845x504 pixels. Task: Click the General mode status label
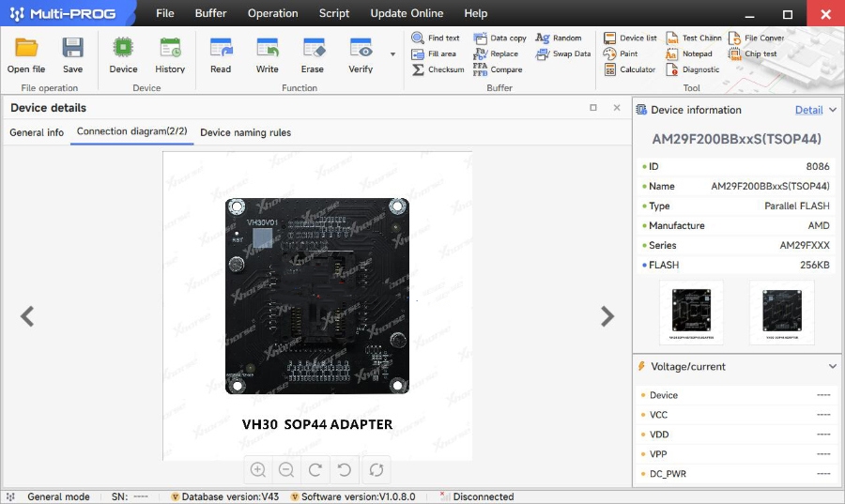point(58,496)
